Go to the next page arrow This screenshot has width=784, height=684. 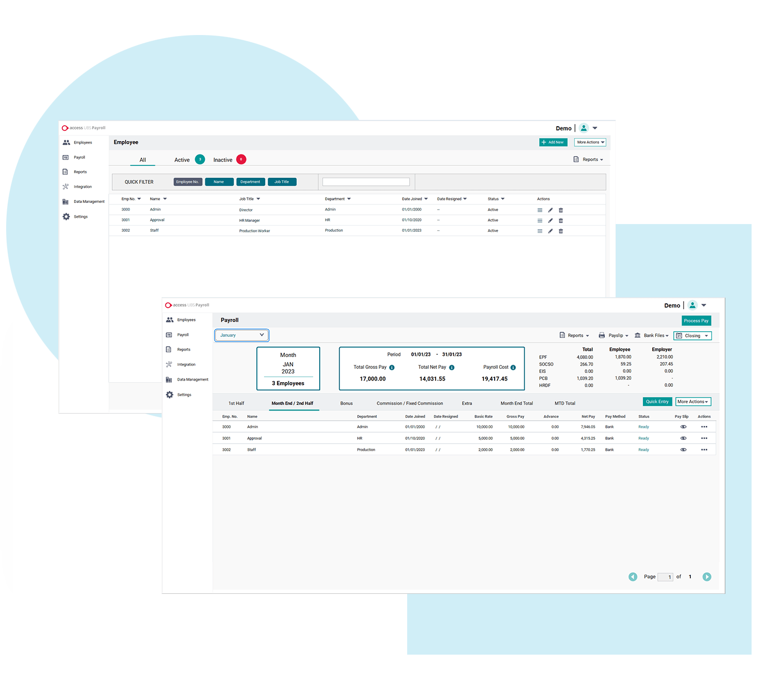pos(707,577)
